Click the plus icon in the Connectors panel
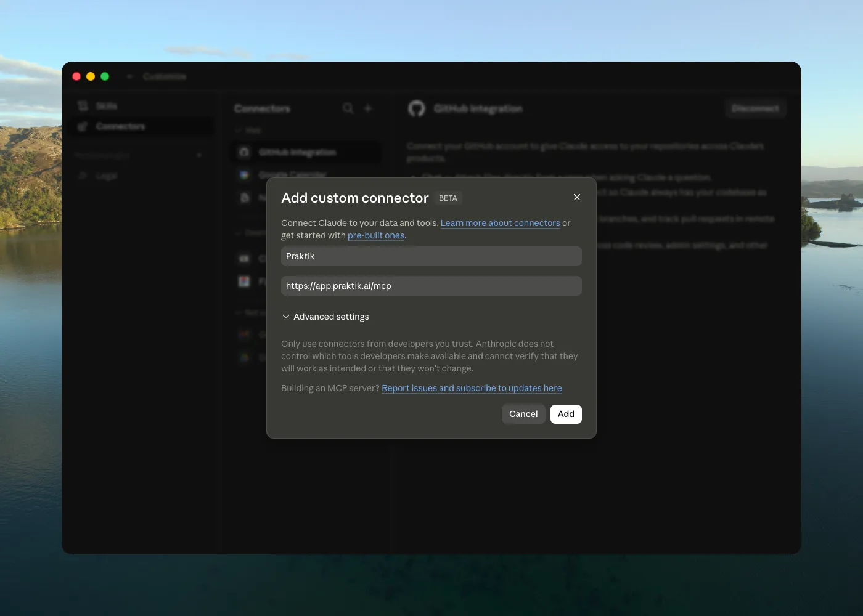Screen dimensions: 863x616 tap(368, 108)
